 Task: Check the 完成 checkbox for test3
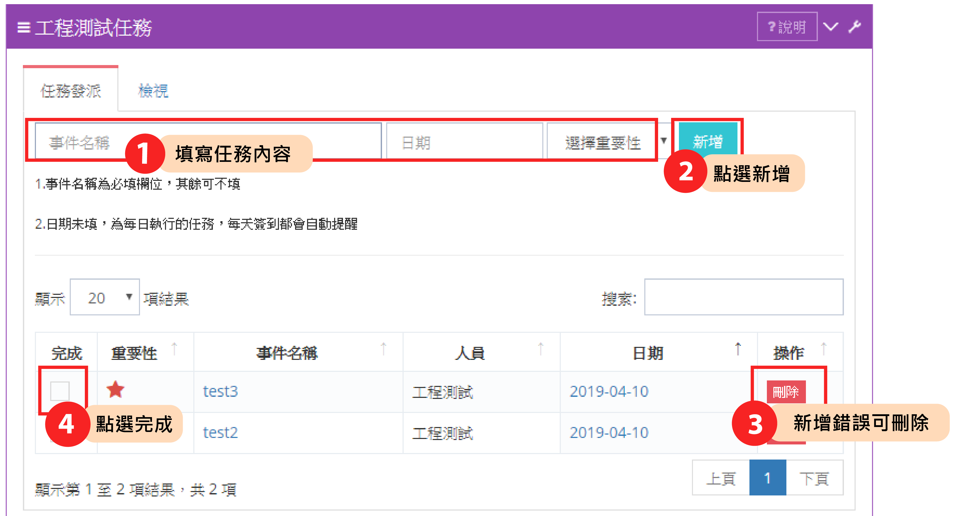60,391
